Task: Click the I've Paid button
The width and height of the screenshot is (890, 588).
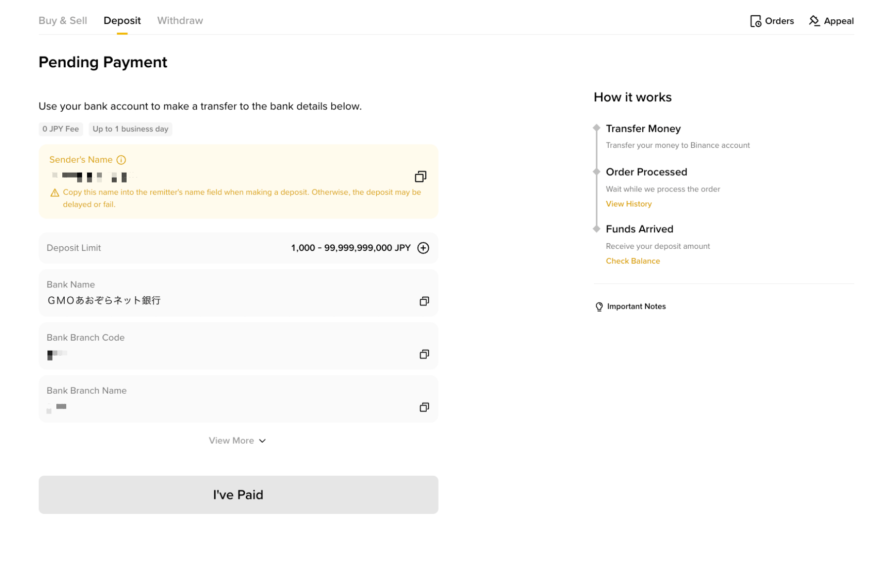Action: 238,495
